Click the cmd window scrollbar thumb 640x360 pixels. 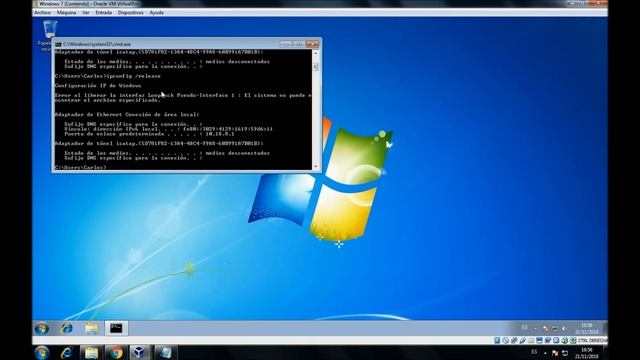coord(315,67)
